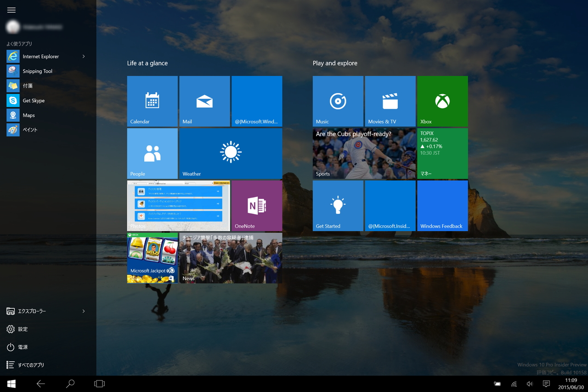
Task: Open the clock showing 11:09
Action: 571,384
